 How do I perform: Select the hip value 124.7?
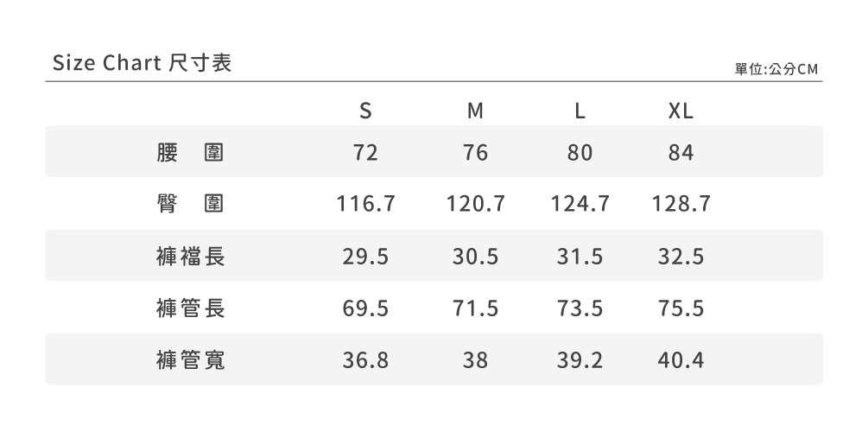point(580,205)
